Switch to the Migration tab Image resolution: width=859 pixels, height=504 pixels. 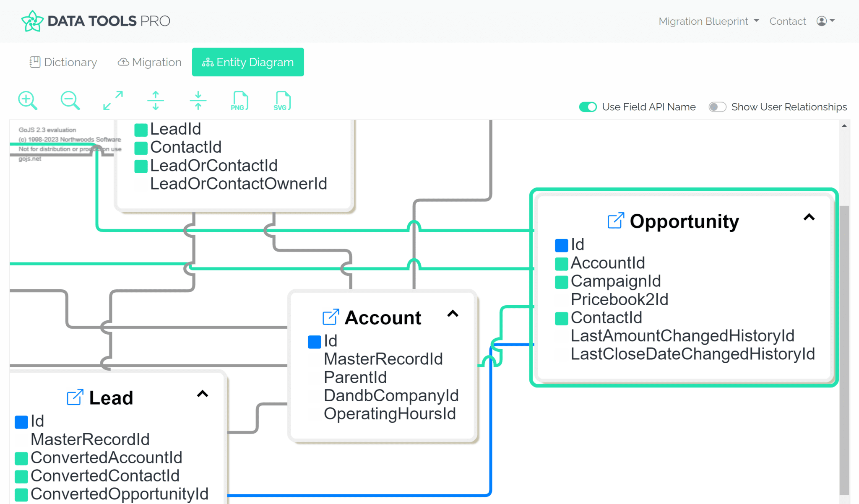coord(149,62)
